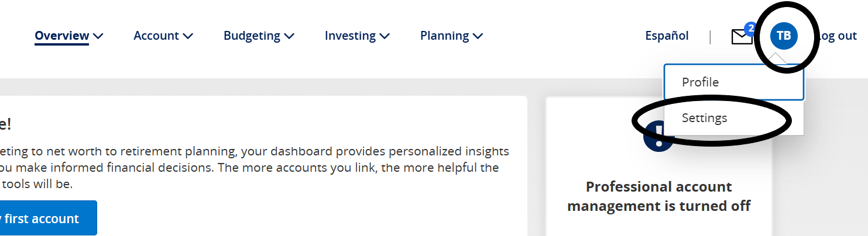The height and width of the screenshot is (236, 868).
Task: Choose Settings in the user menu
Action: 704,118
